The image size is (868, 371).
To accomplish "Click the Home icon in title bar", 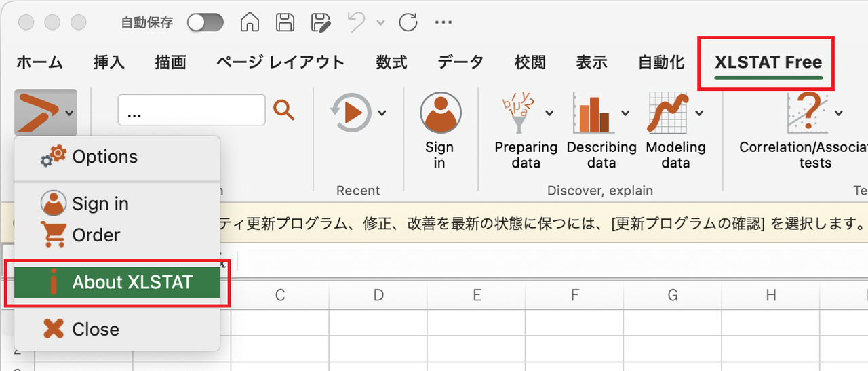I will pyautogui.click(x=250, y=22).
